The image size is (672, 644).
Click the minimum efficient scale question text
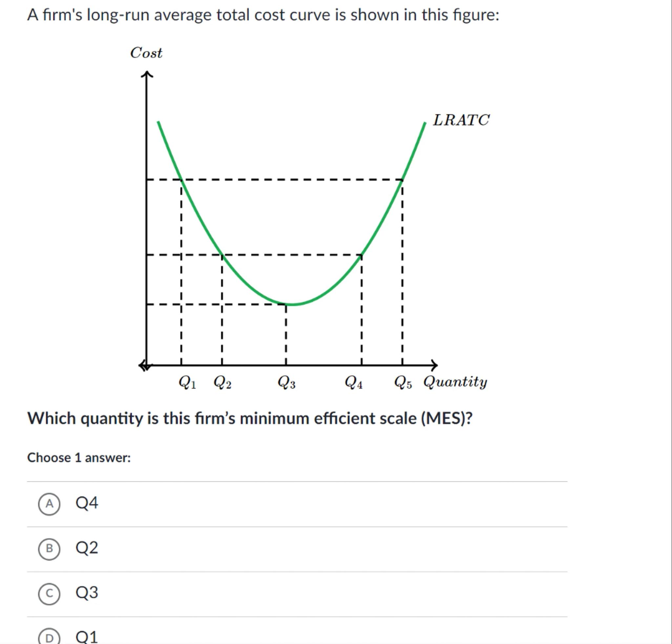click(x=250, y=419)
